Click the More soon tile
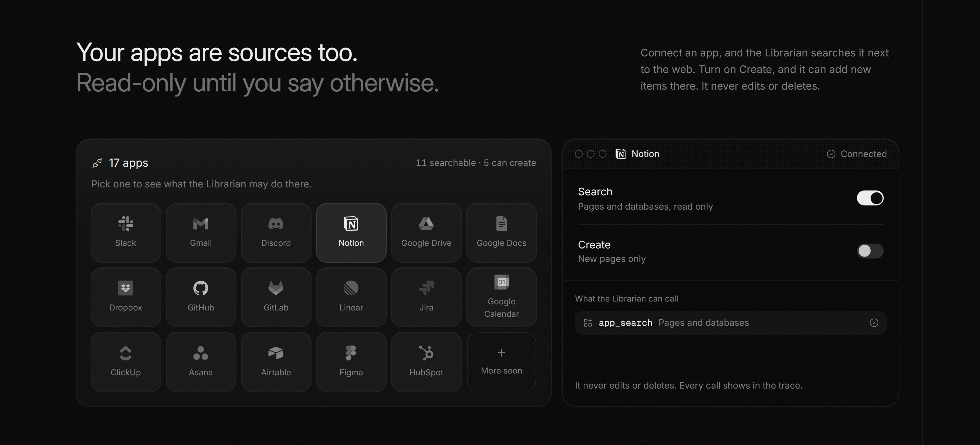Screen dimensions: 980x445 coord(501,362)
